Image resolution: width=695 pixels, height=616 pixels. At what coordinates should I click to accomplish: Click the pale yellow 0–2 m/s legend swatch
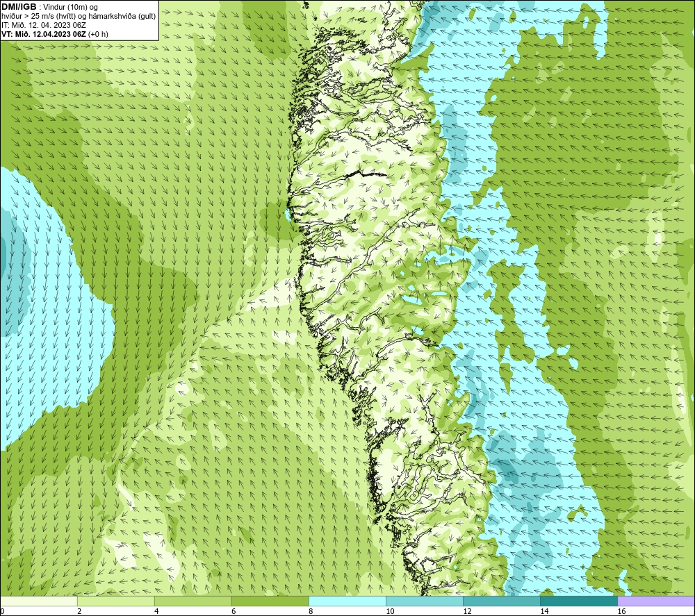(x=39, y=601)
